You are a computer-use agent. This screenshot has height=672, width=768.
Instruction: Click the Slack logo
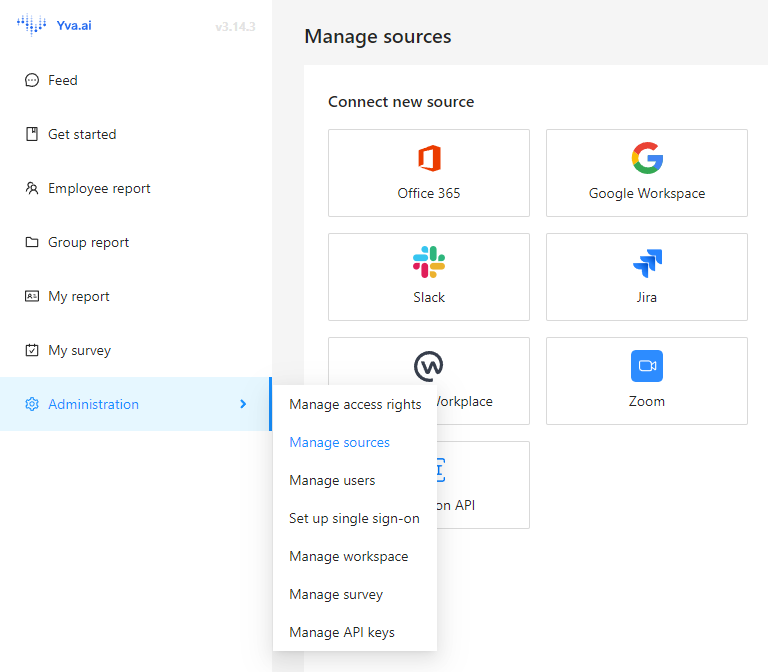tap(429, 262)
